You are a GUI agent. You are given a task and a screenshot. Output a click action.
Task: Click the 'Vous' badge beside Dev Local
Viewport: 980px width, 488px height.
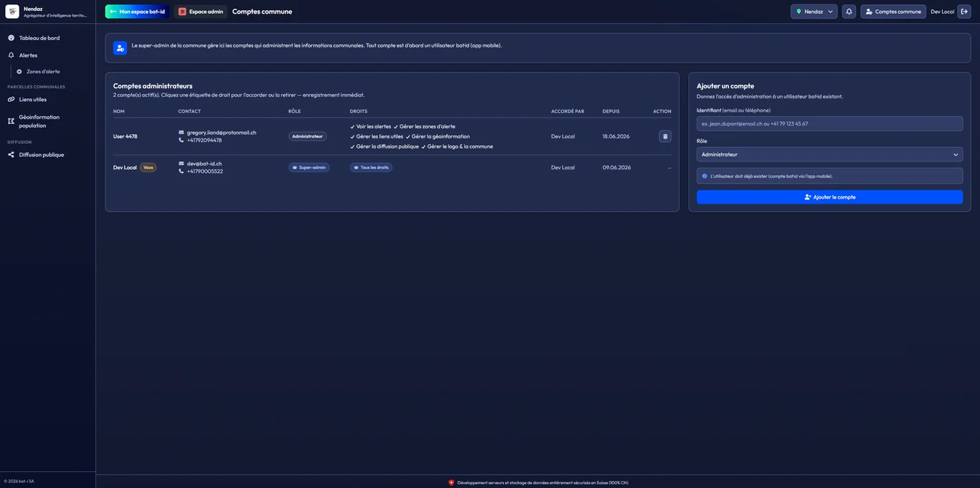[x=148, y=167]
